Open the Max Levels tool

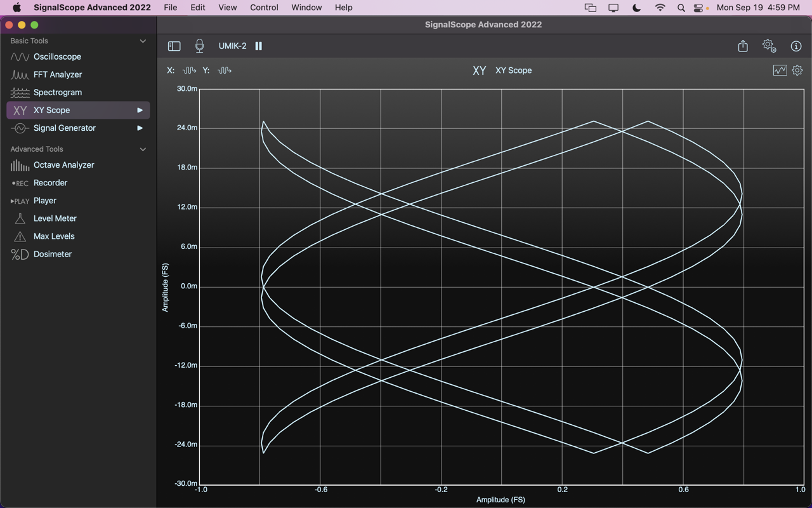click(78, 236)
